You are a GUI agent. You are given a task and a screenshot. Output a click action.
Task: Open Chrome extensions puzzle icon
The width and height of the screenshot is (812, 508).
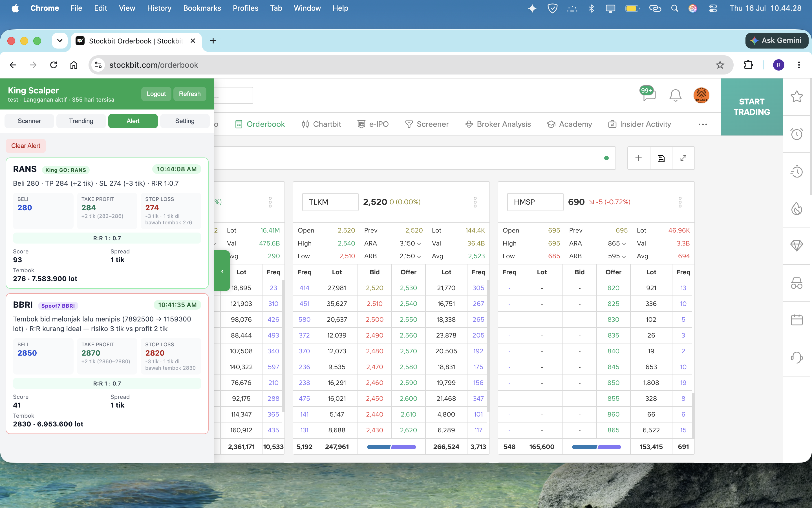(x=749, y=65)
